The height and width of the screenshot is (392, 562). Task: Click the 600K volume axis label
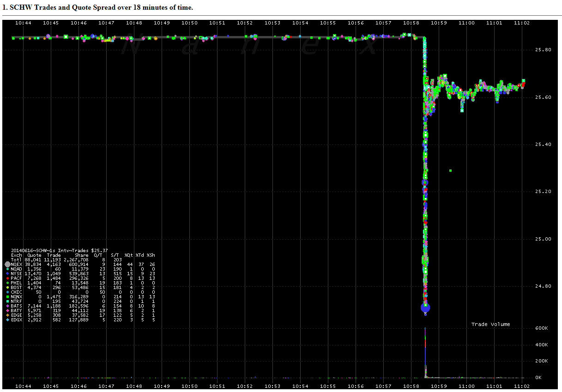click(540, 329)
